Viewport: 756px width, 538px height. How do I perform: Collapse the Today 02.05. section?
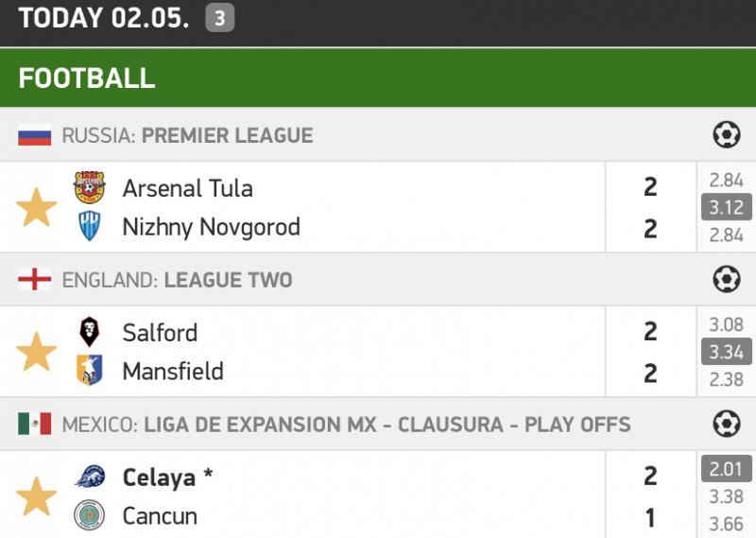point(104,18)
